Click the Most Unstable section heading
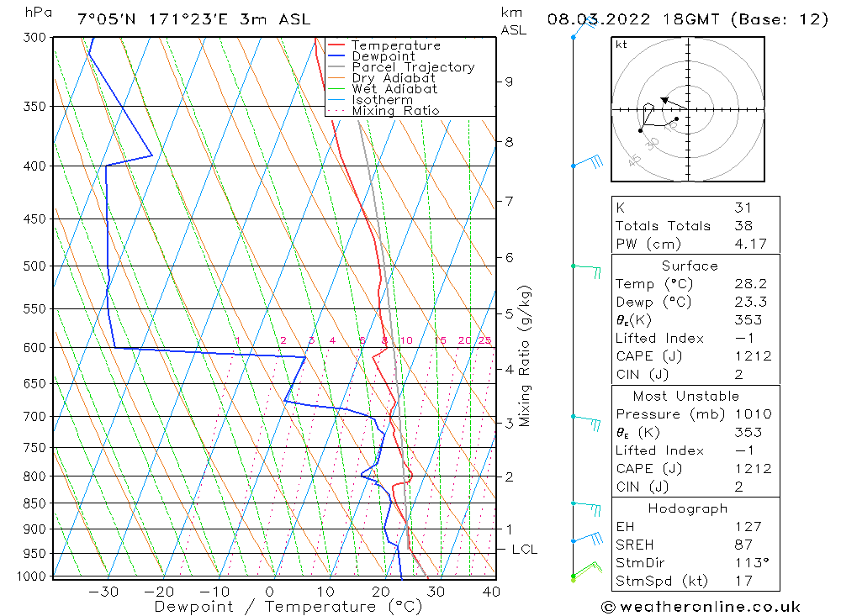841x616 pixels. coord(686,396)
